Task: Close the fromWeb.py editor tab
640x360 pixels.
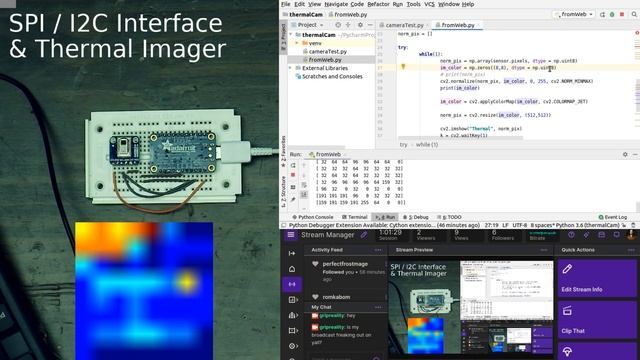Action: pyautogui.click(x=479, y=25)
